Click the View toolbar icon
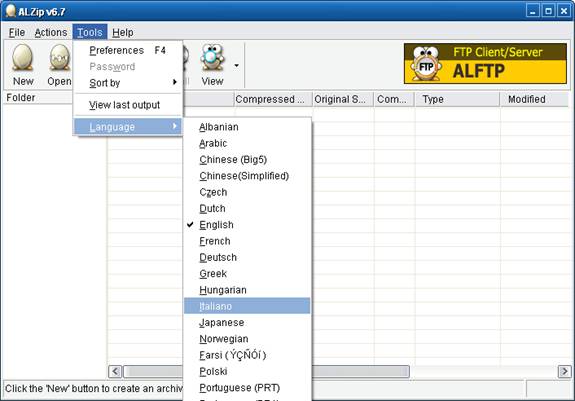Screen dimensions: 575x401 (212, 58)
